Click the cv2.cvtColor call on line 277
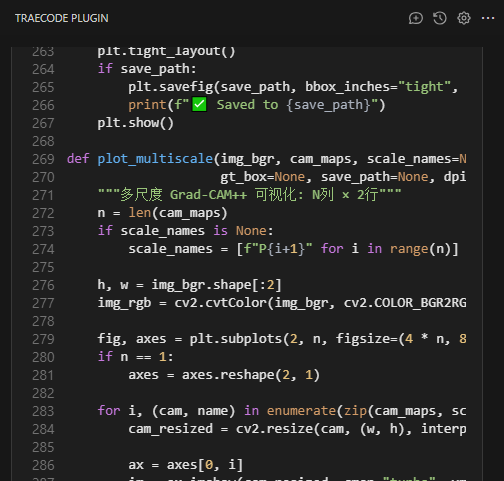The height and width of the screenshot is (481, 504). [221, 303]
